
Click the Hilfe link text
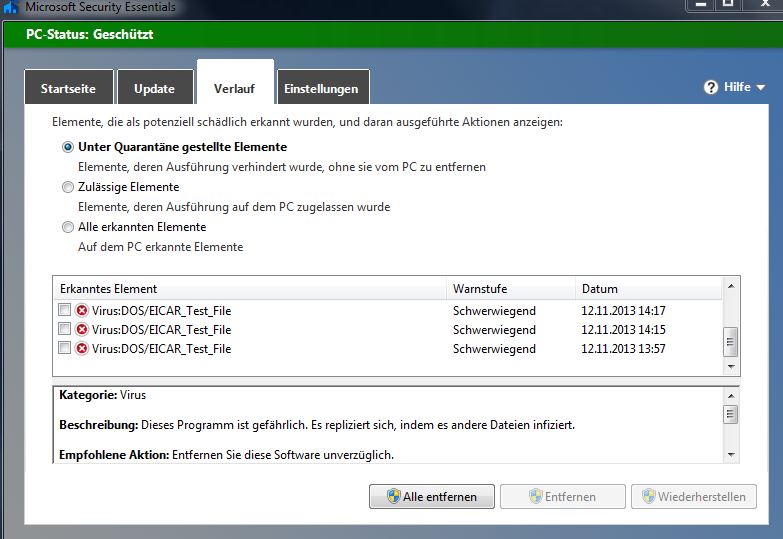click(x=738, y=87)
